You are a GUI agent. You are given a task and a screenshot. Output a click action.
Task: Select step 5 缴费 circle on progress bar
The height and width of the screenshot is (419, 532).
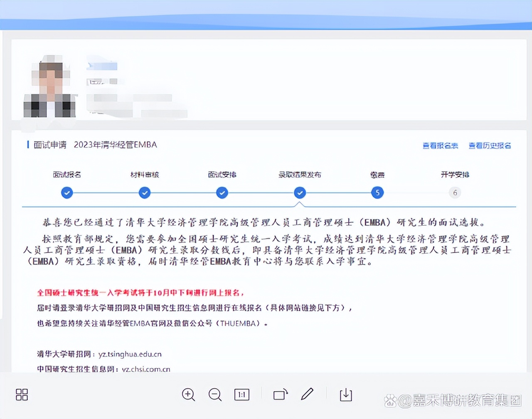tap(377, 192)
